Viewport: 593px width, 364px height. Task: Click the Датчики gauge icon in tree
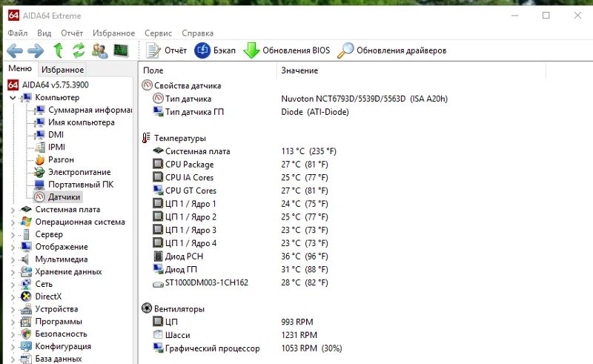click(40, 196)
